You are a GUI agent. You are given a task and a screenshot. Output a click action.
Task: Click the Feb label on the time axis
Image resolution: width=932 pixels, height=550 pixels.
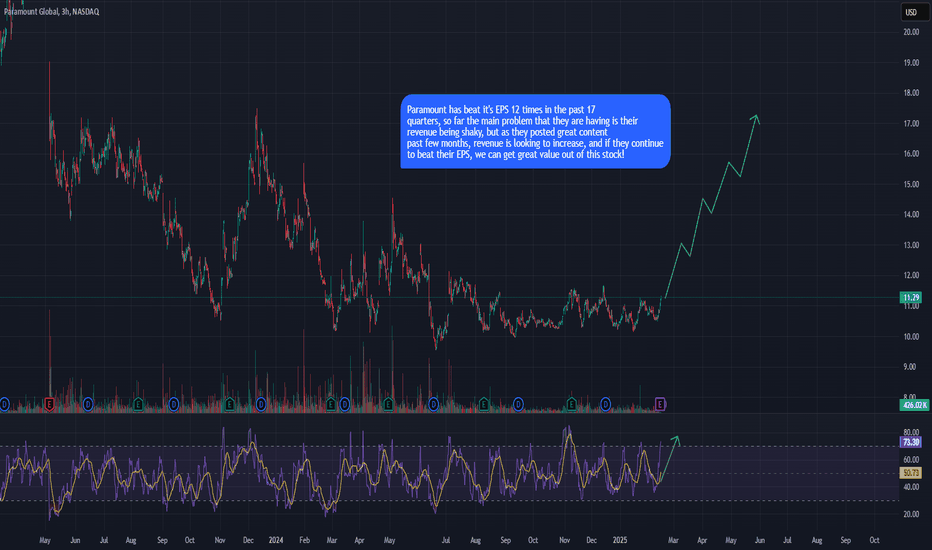point(304,540)
